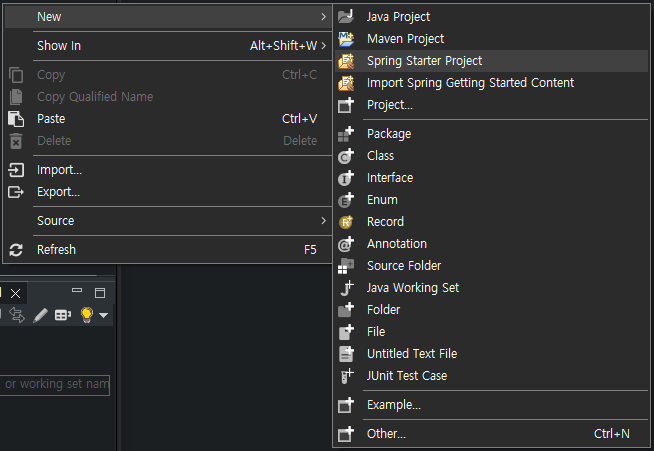Click the new Record icon
Image resolution: width=654 pixels, height=451 pixels.
pos(346,222)
